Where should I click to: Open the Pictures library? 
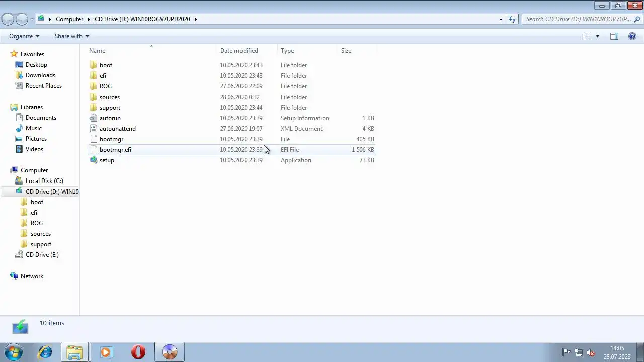36,139
